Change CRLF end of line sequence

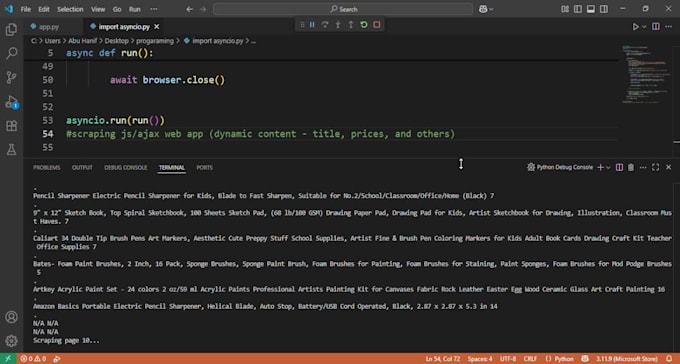click(x=530, y=359)
